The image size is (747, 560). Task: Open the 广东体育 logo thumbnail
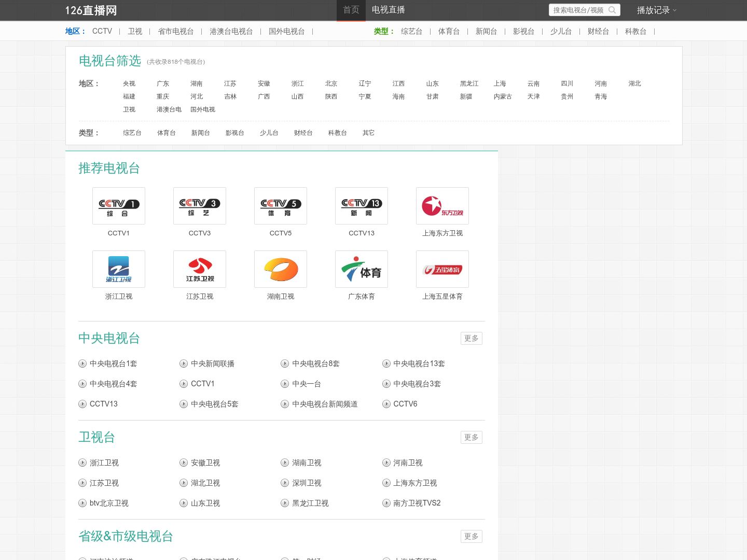[362, 269]
